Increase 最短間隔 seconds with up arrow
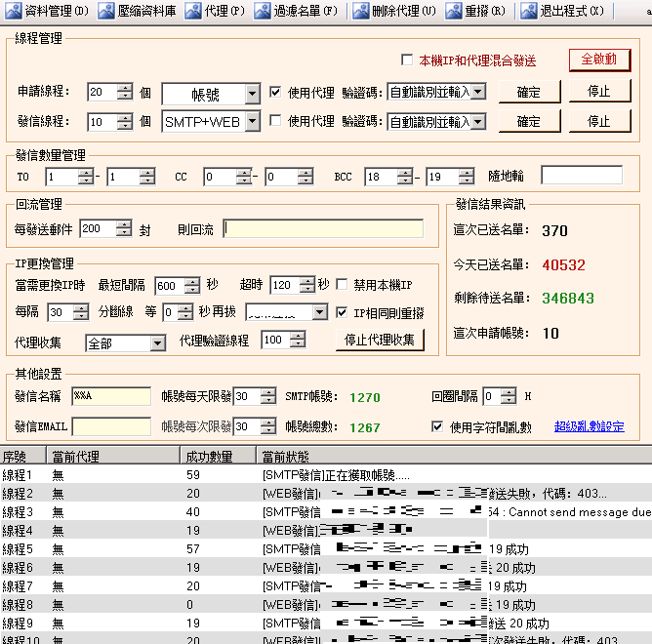 194,280
